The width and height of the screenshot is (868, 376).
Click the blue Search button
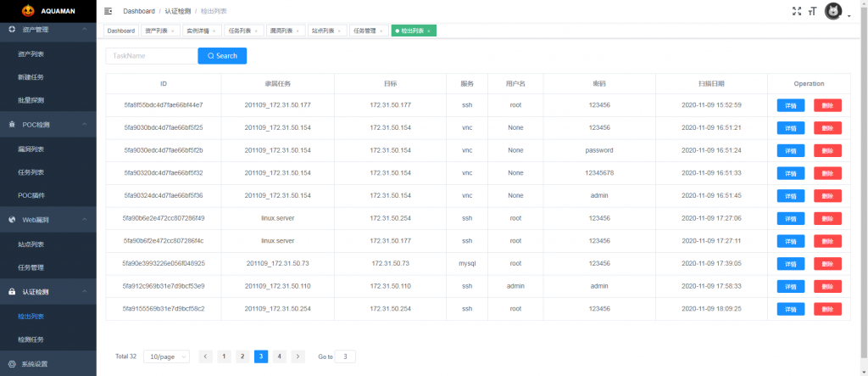click(222, 56)
